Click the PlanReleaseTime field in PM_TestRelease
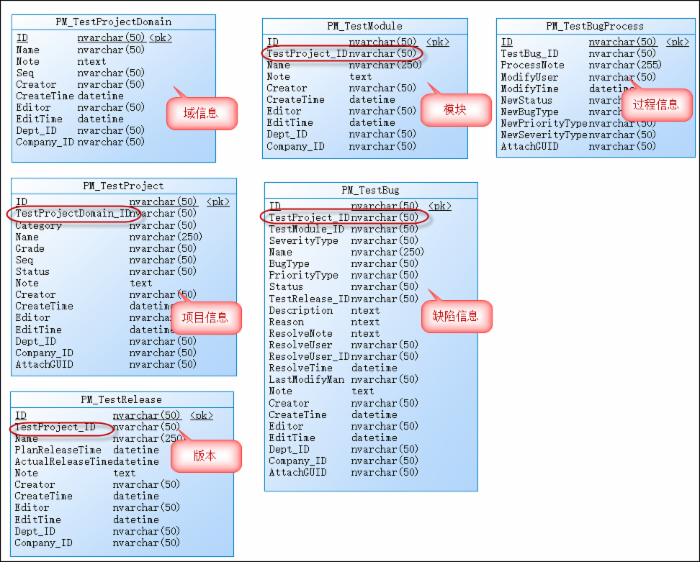Viewport: 700px width, 562px height. point(60,450)
